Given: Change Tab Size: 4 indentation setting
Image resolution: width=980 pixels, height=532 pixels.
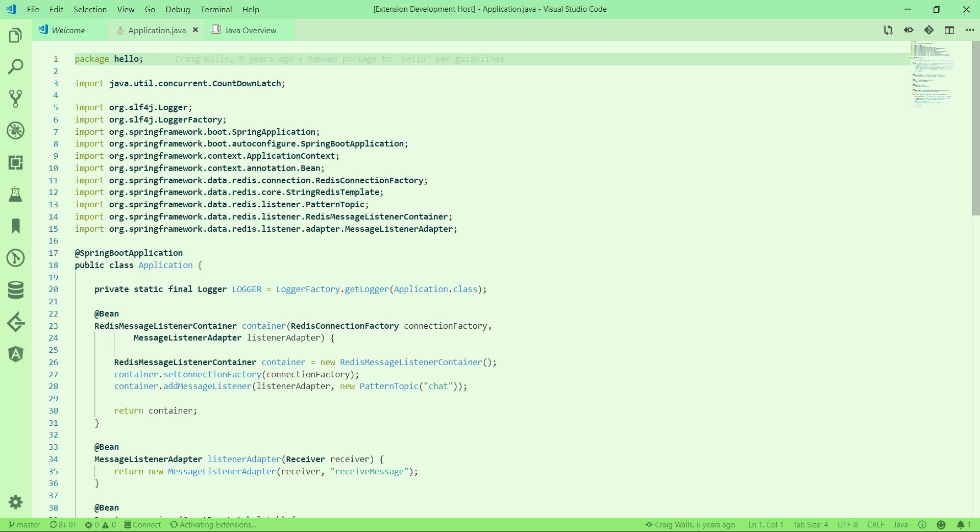Looking at the screenshot, I should tap(811, 525).
